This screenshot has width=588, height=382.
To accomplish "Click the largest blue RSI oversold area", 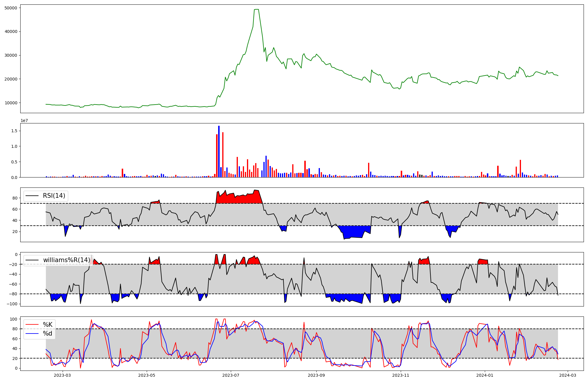I will tap(354, 232).
